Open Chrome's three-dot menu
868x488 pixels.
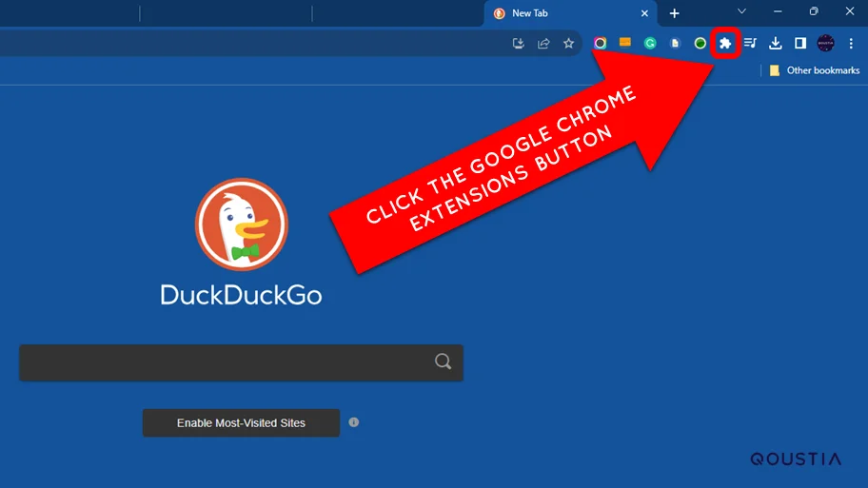pos(851,43)
